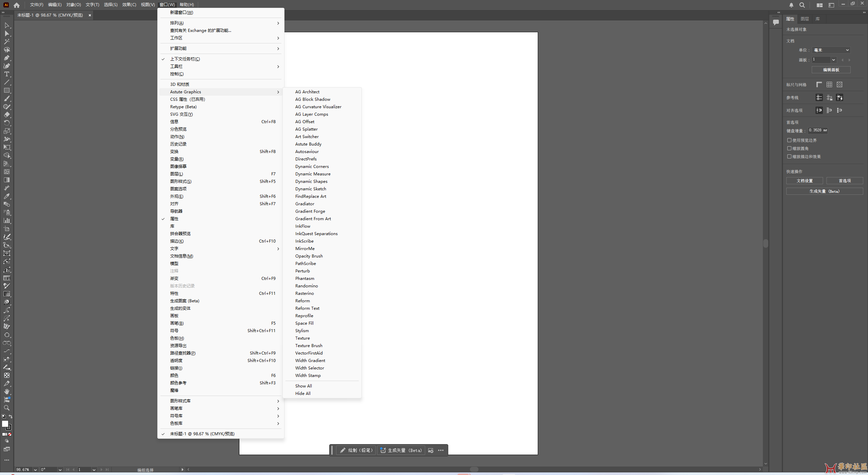Open the zoom level dropdown arrow
This screenshot has height=475, width=868.
(x=35, y=470)
